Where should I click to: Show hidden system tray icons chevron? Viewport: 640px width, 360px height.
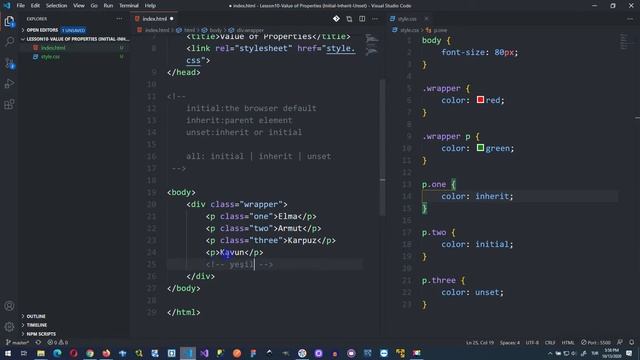coord(550,353)
